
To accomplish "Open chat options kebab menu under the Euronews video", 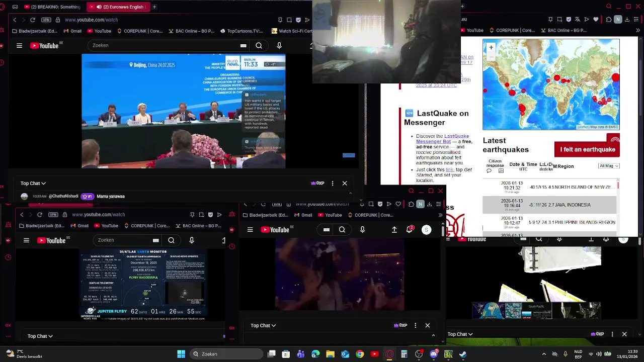I will 333,184.
